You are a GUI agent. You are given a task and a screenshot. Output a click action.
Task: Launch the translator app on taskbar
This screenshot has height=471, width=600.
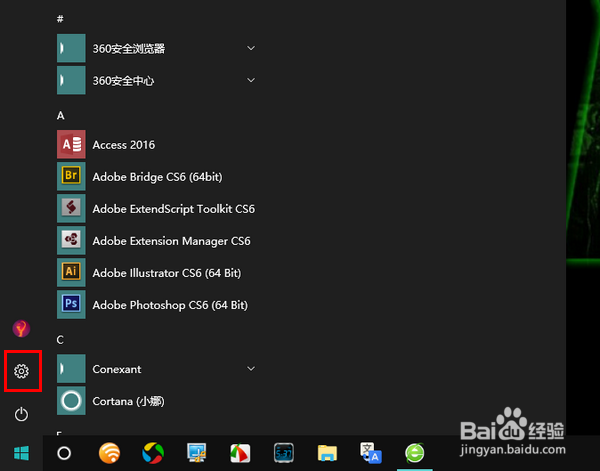[371, 453]
